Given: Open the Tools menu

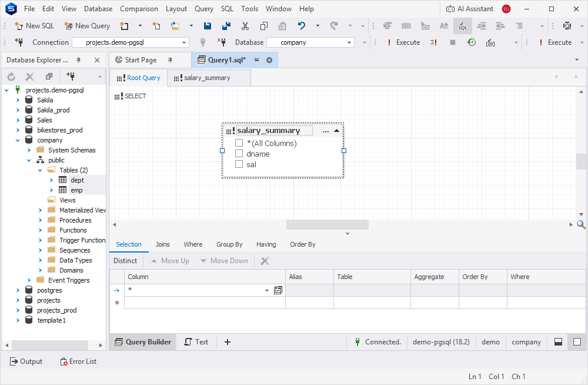Looking at the screenshot, I should tap(249, 9).
